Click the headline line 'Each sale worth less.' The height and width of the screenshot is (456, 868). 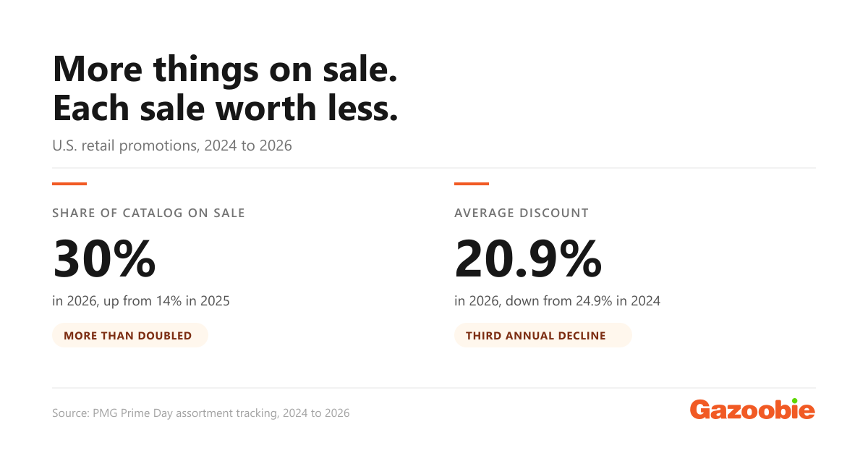click(226, 108)
